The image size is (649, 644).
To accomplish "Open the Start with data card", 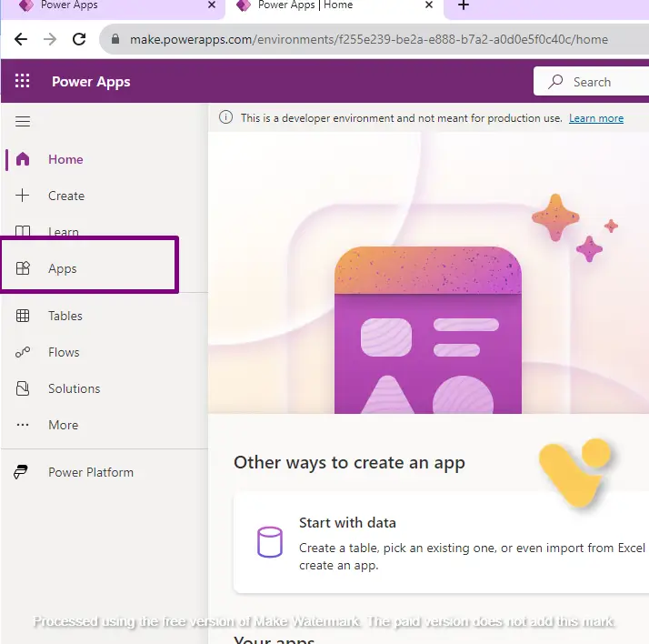I will pyautogui.click(x=441, y=542).
